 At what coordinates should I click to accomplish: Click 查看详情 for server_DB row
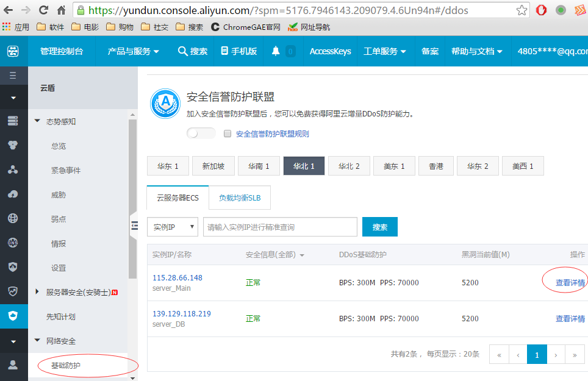(570, 318)
